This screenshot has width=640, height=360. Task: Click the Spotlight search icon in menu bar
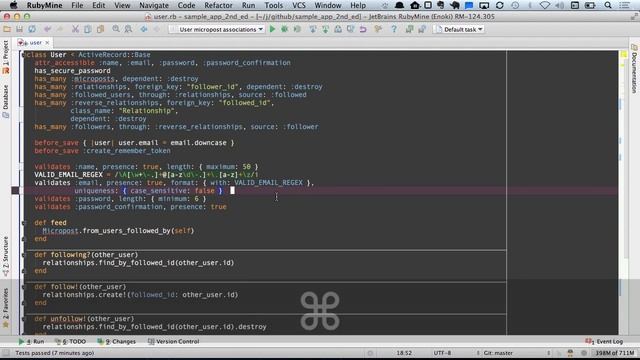pyautogui.click(x=608, y=5)
